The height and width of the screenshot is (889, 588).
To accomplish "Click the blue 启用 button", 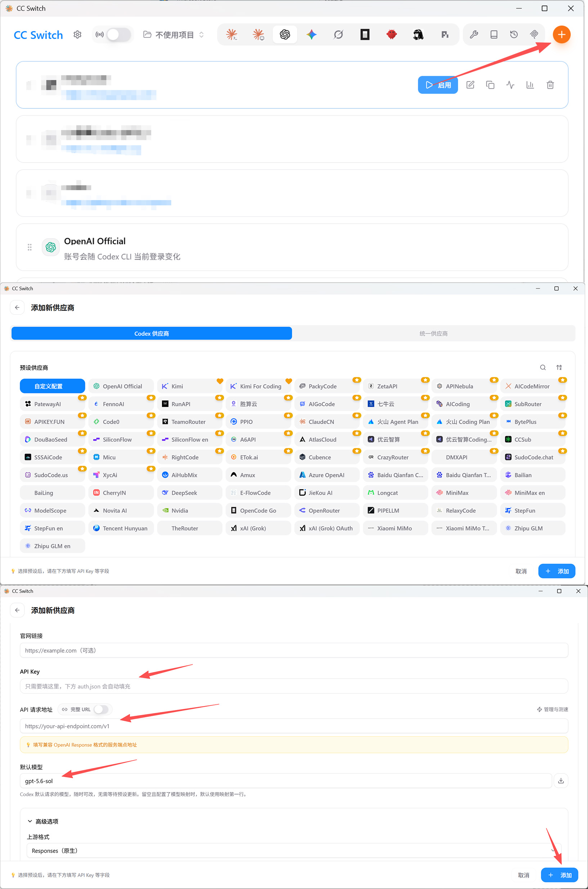I will pyautogui.click(x=437, y=85).
